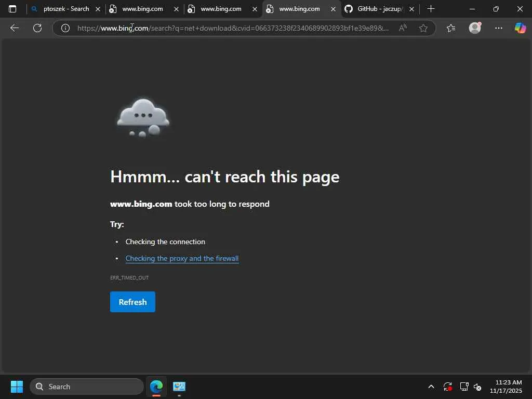
Task: Click the blue Refresh button
Action: click(132, 302)
